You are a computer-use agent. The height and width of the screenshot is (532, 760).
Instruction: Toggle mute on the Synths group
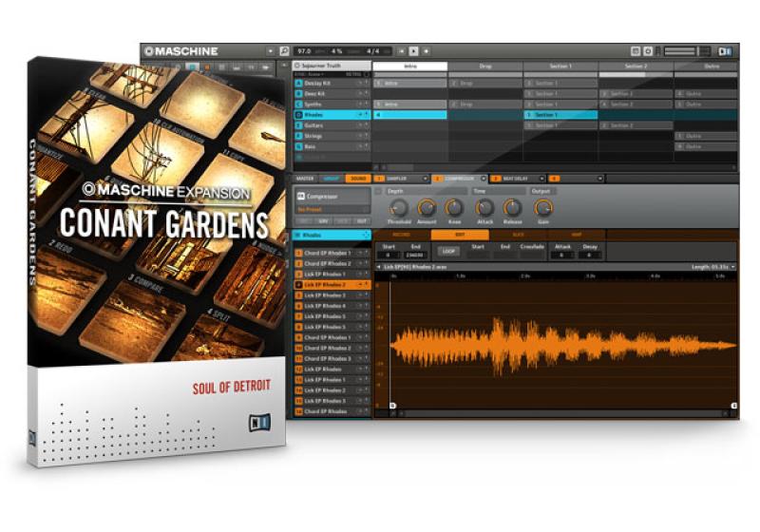tap(360, 104)
